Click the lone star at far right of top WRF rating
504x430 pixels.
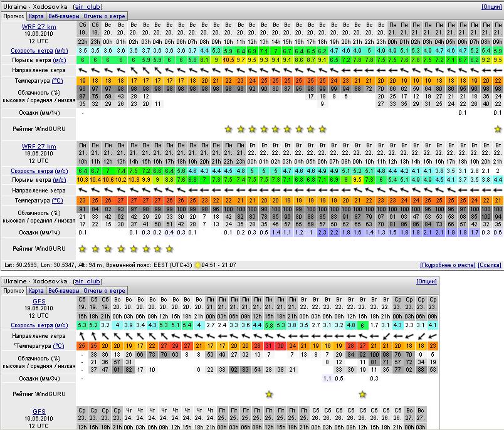pos(498,129)
